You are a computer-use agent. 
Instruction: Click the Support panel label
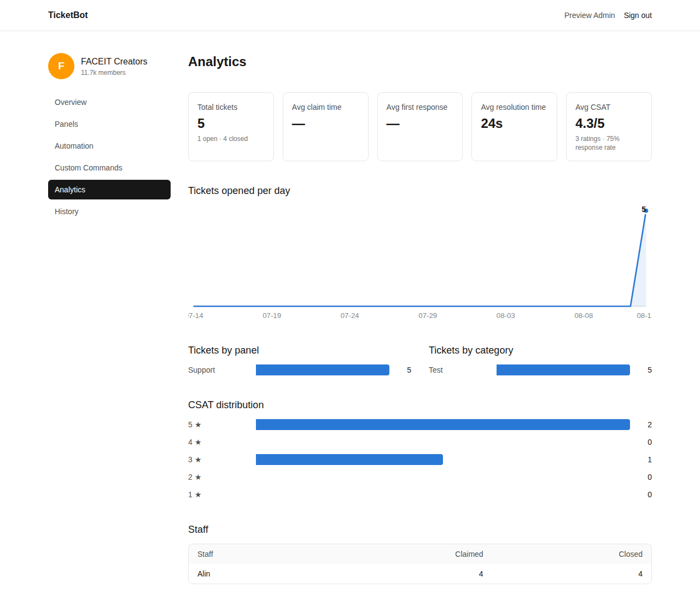pyautogui.click(x=202, y=370)
